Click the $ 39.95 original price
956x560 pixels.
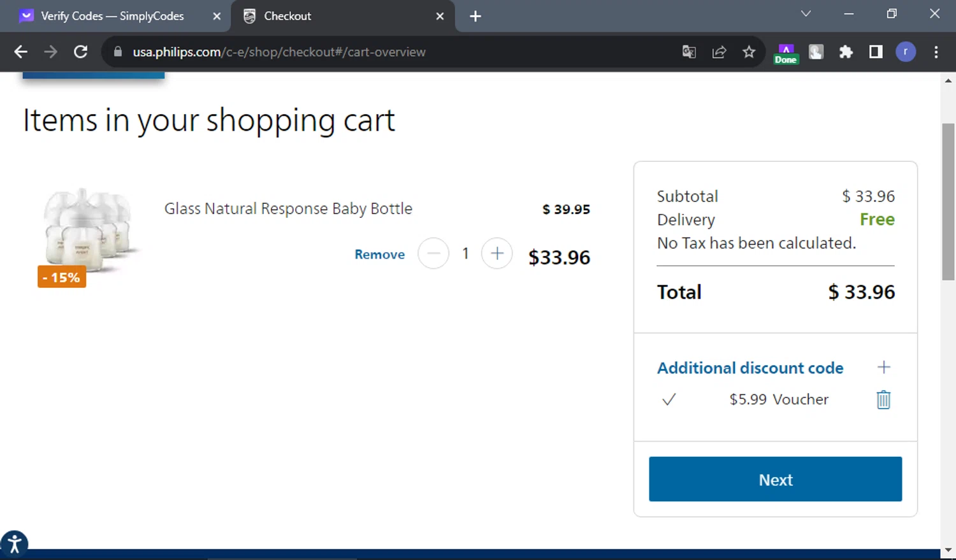coord(566,209)
